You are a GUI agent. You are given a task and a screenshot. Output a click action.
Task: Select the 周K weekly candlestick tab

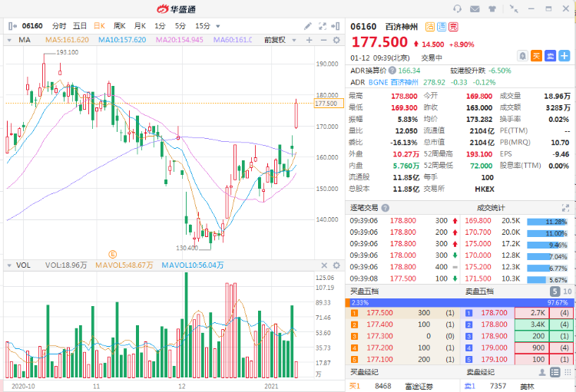pos(119,26)
